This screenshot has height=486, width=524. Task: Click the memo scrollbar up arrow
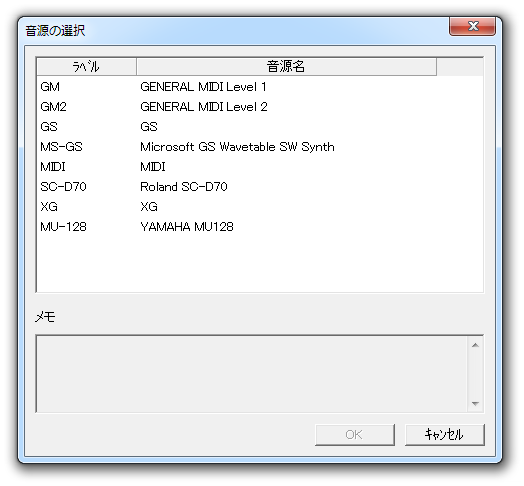[x=475, y=345]
